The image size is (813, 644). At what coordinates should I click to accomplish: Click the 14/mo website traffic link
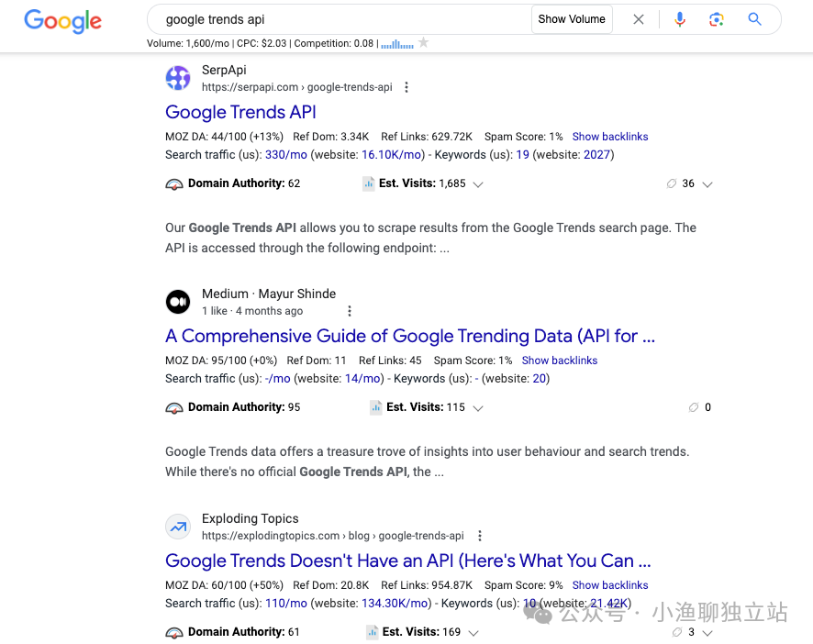[363, 379]
